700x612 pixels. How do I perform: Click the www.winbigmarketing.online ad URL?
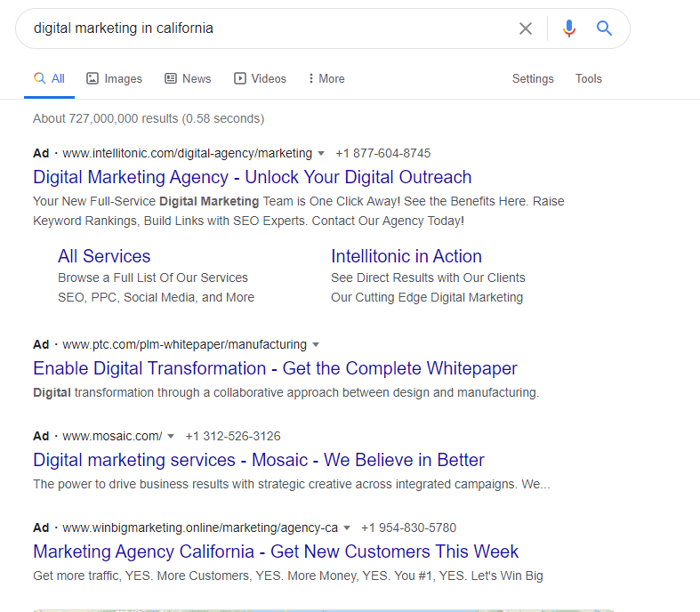[x=200, y=527]
